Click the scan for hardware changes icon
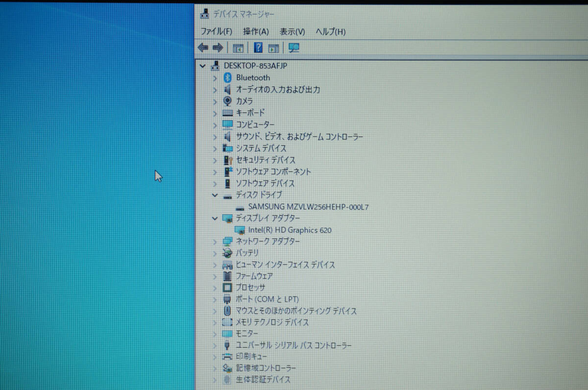588x390 pixels. click(294, 48)
